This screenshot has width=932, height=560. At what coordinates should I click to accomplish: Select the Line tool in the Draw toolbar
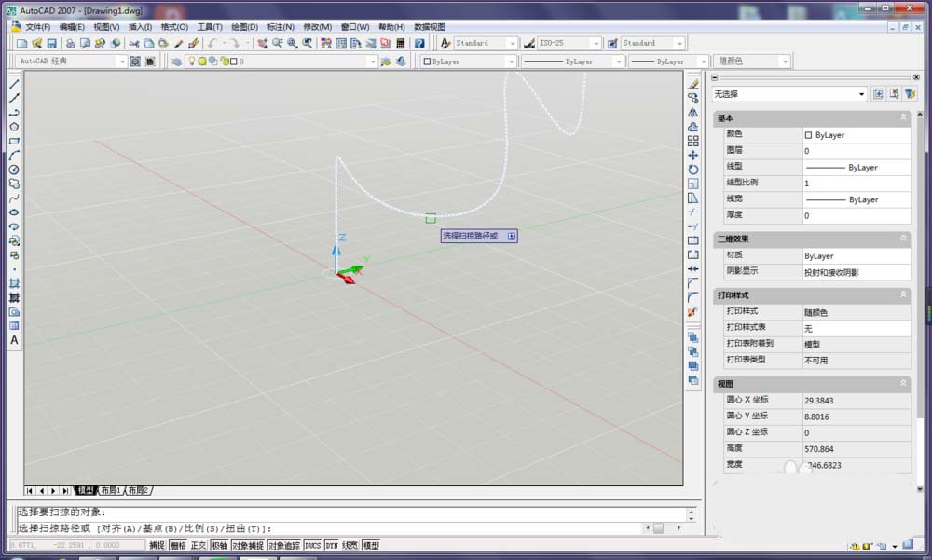click(x=14, y=84)
